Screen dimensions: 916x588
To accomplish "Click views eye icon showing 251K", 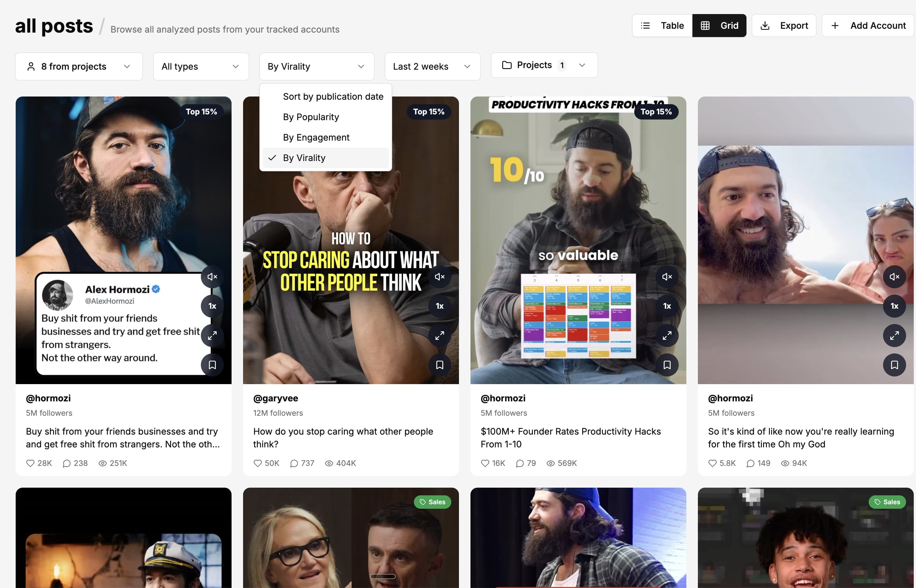I will pyautogui.click(x=102, y=463).
